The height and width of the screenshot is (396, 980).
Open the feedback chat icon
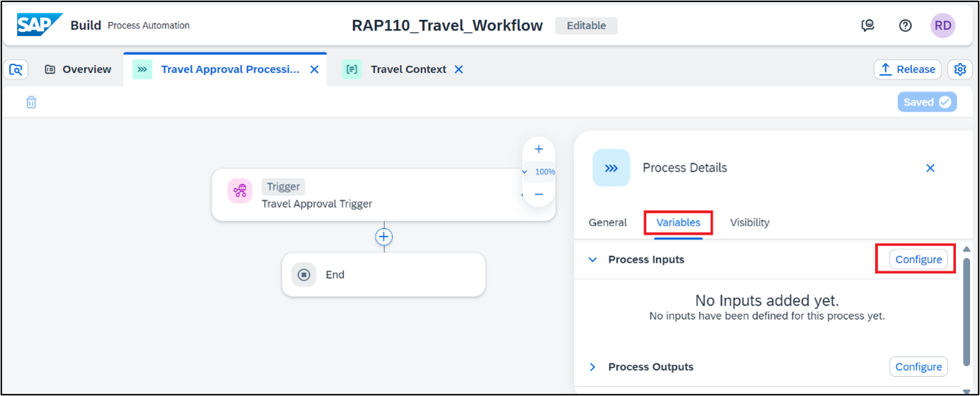867,25
